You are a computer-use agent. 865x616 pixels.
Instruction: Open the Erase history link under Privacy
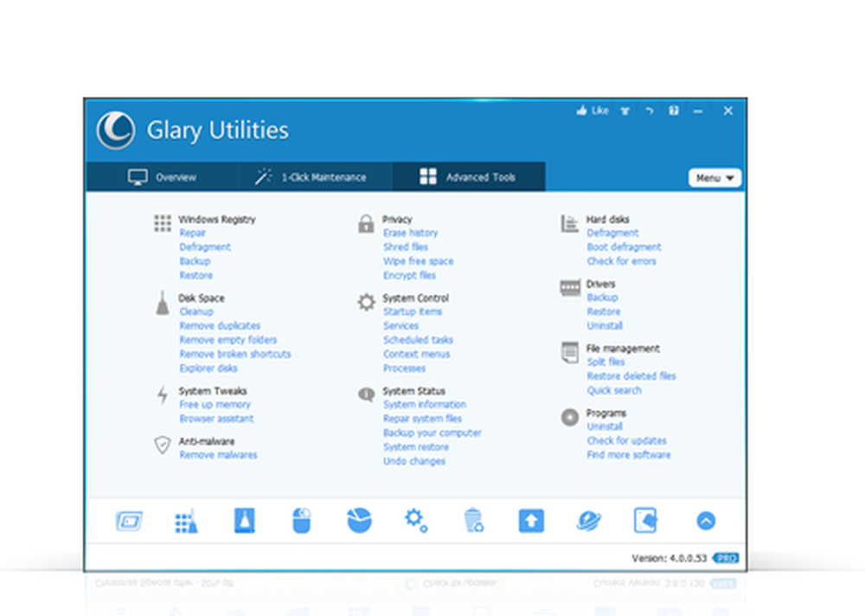pos(410,233)
